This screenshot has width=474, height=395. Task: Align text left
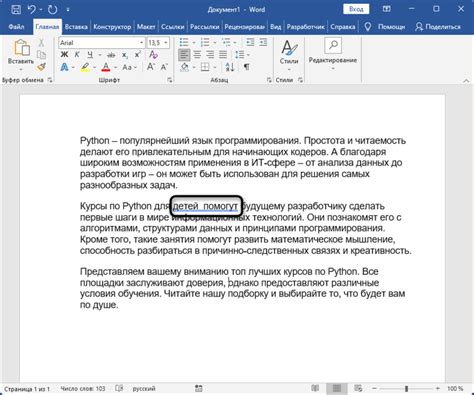(x=184, y=55)
